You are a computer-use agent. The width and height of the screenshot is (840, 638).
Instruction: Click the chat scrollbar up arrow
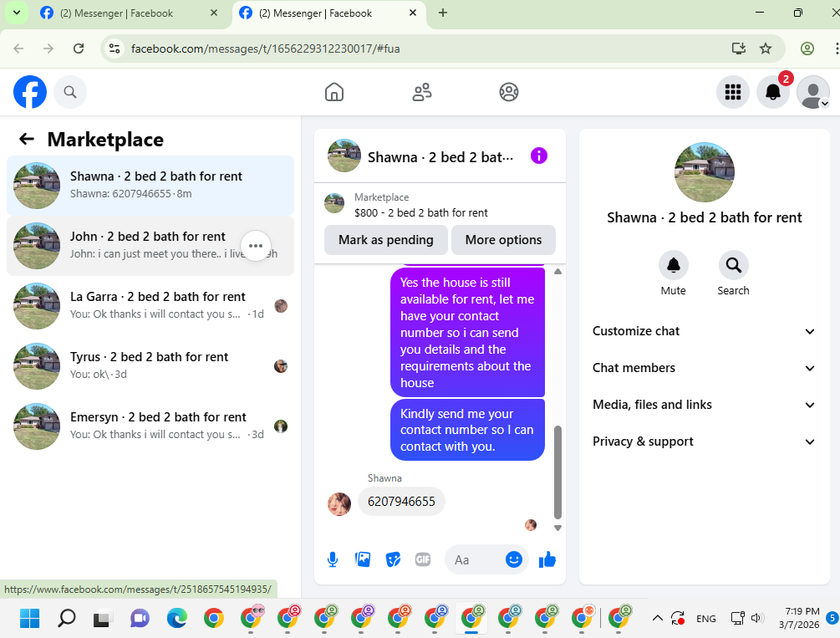557,271
